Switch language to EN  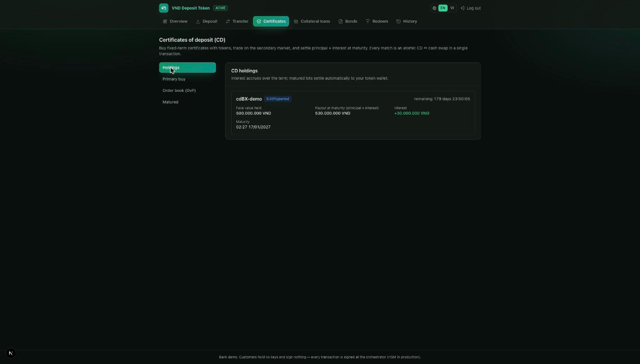443,8
